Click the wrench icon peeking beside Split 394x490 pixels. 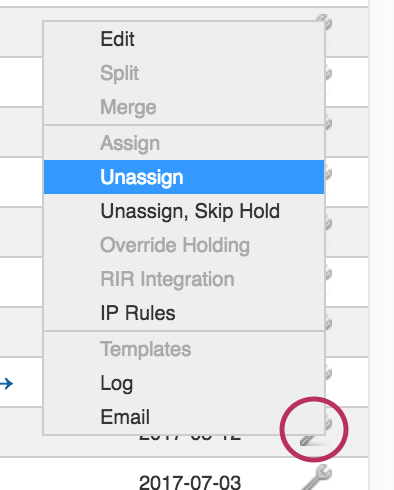328,74
